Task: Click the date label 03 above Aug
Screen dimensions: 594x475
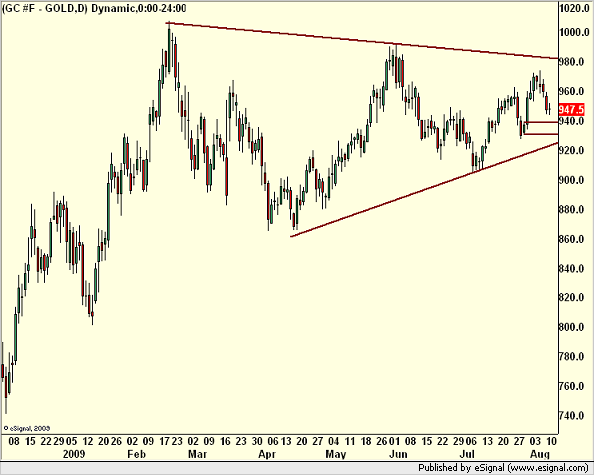Action: pyautogui.click(x=535, y=441)
